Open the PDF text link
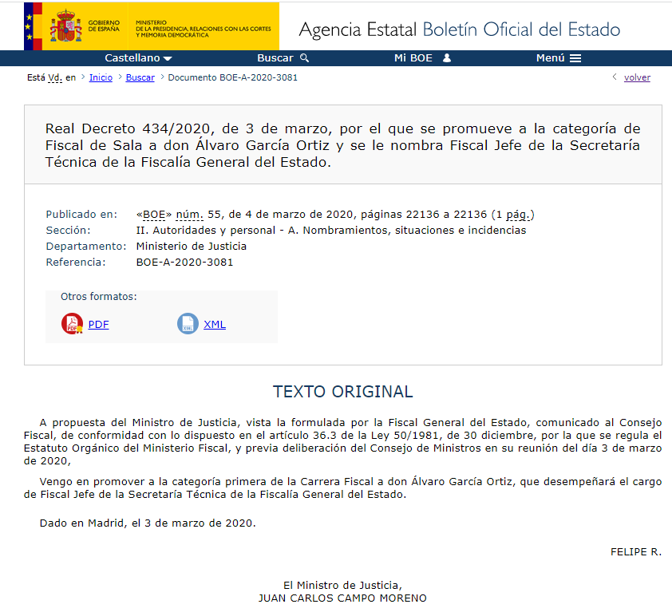The height and width of the screenshot is (616, 672). (x=98, y=325)
